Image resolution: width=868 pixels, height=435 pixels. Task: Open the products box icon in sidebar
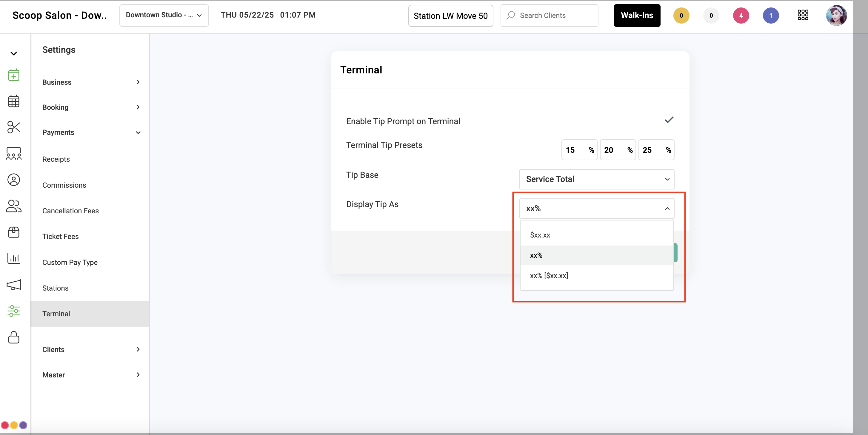13,232
